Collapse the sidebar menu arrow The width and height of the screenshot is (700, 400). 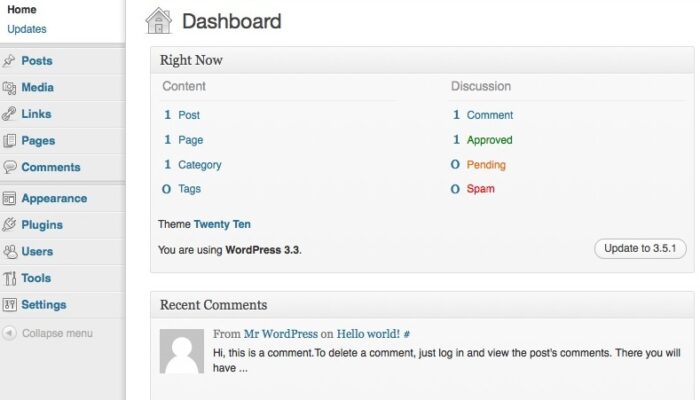9,333
